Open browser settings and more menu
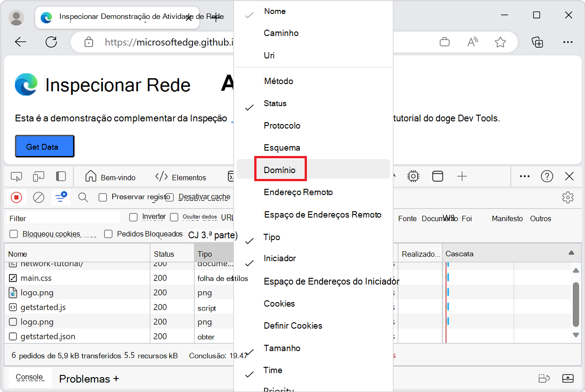 click(x=568, y=42)
